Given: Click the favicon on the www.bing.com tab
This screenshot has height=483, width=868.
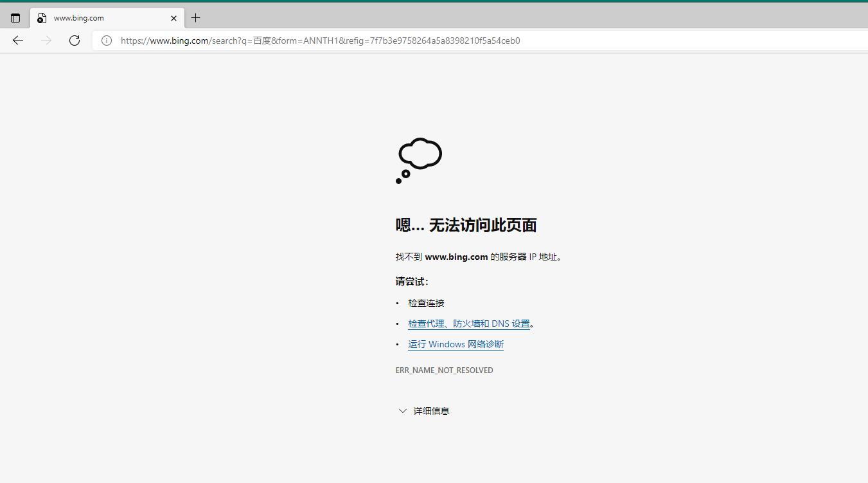Looking at the screenshot, I should pos(41,17).
